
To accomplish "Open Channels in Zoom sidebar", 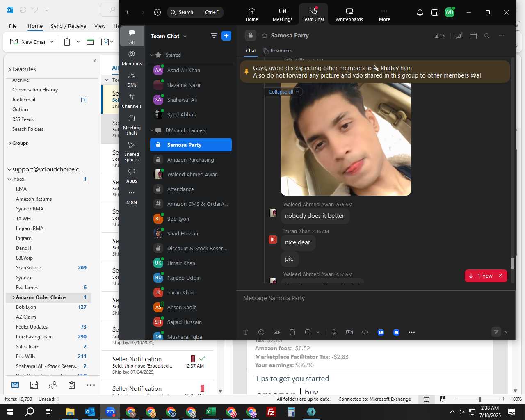I will tap(132, 101).
